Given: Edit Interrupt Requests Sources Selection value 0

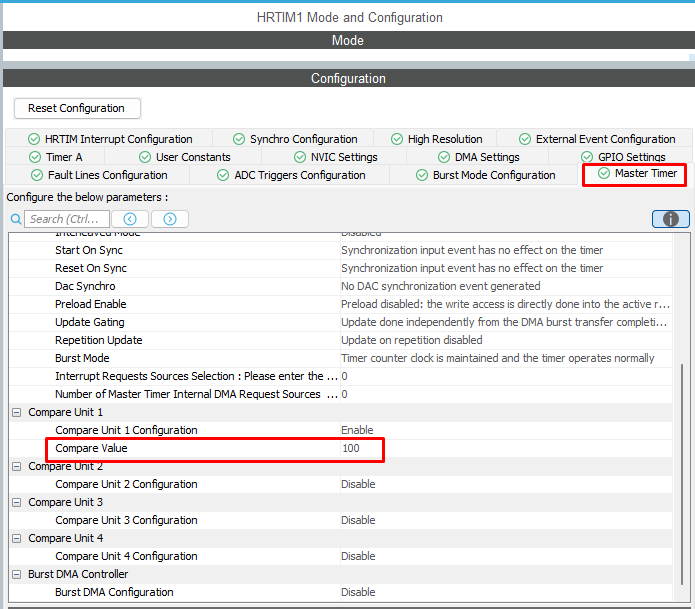Looking at the screenshot, I should 506,377.
